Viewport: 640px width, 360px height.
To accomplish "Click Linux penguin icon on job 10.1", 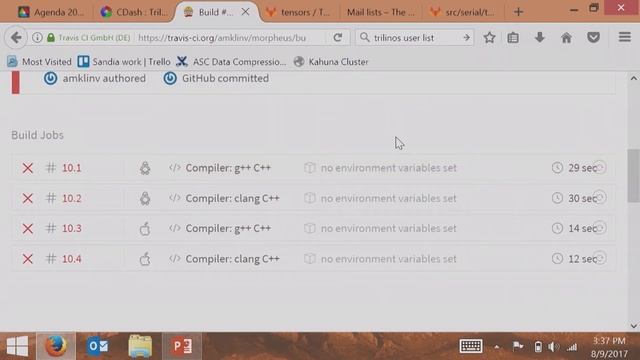I will pos(145,168).
